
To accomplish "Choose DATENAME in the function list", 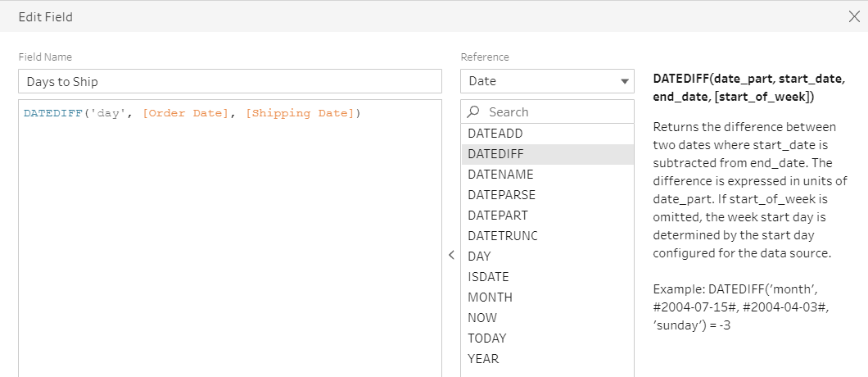I will coord(500,174).
